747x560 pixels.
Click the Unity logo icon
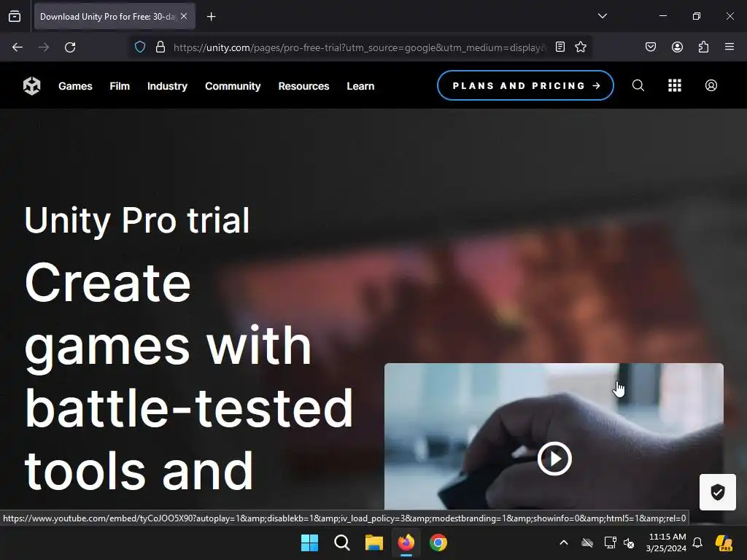pos(32,86)
